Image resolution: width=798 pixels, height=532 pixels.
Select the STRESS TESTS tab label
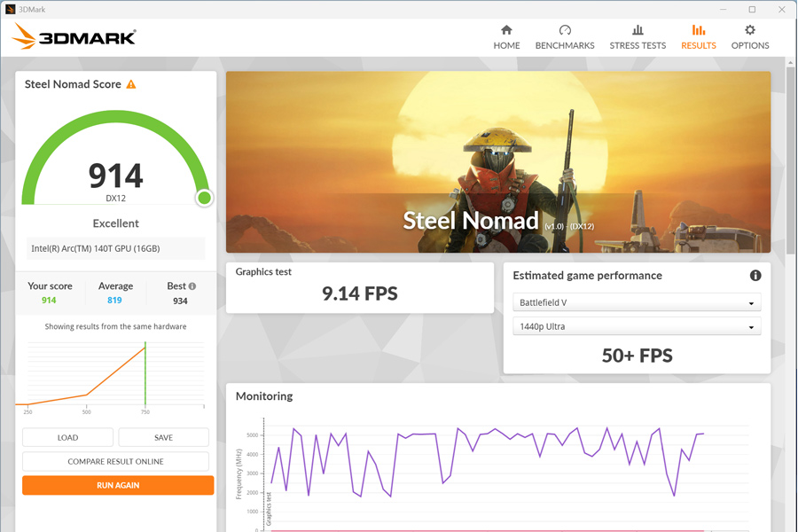coord(638,45)
